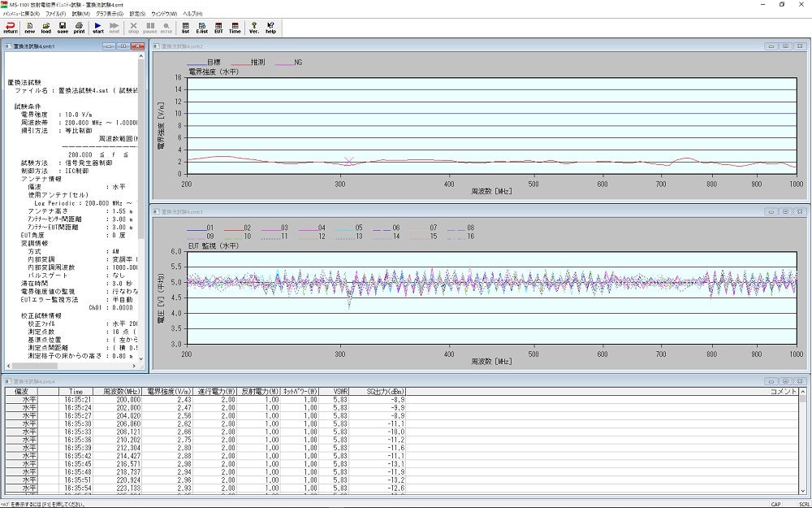Save the test with the save icon
The width and height of the screenshot is (812, 508).
(x=63, y=28)
